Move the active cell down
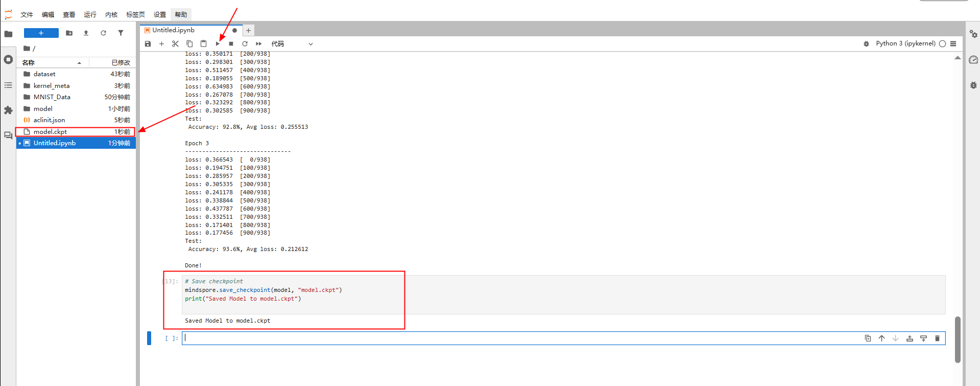Viewport: 980px width, 386px height. [895, 338]
